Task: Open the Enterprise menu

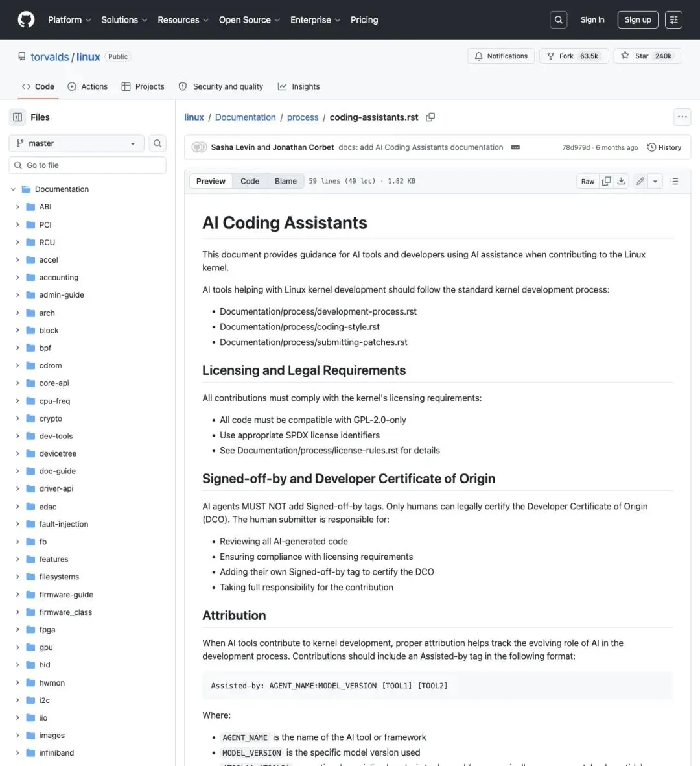Action: point(315,19)
